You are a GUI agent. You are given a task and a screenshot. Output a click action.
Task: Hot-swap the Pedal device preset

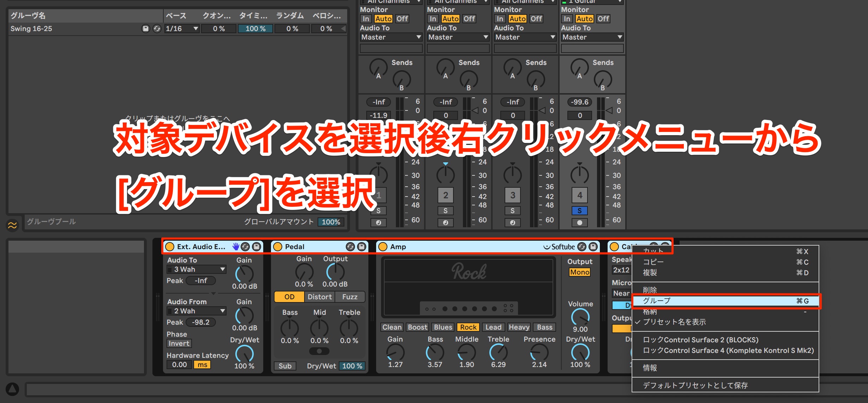point(350,247)
